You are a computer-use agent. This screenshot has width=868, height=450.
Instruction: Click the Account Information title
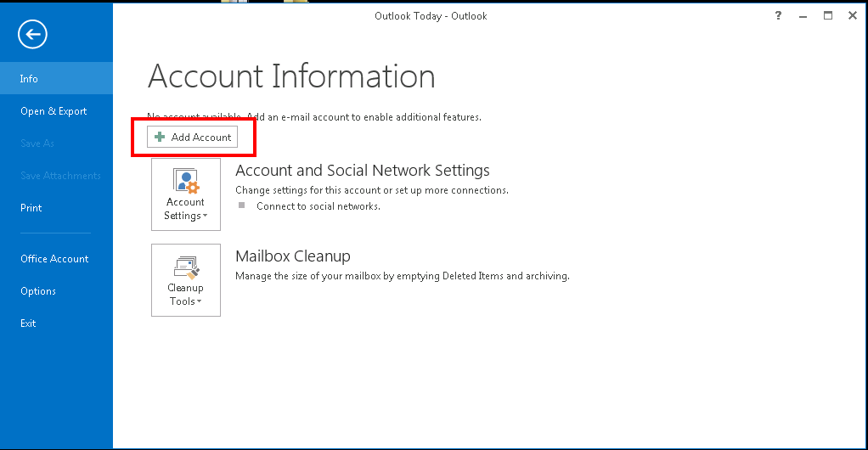(x=291, y=76)
